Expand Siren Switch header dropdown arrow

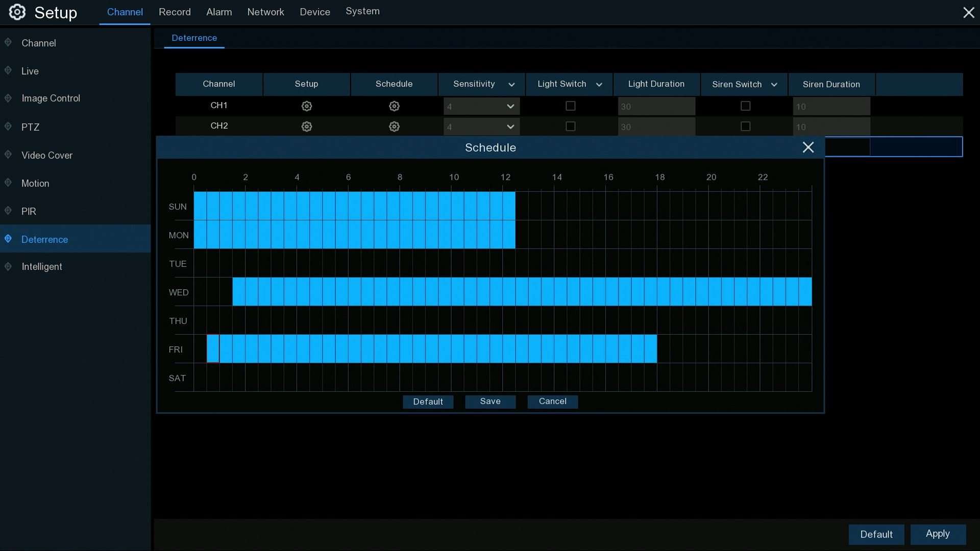774,85
